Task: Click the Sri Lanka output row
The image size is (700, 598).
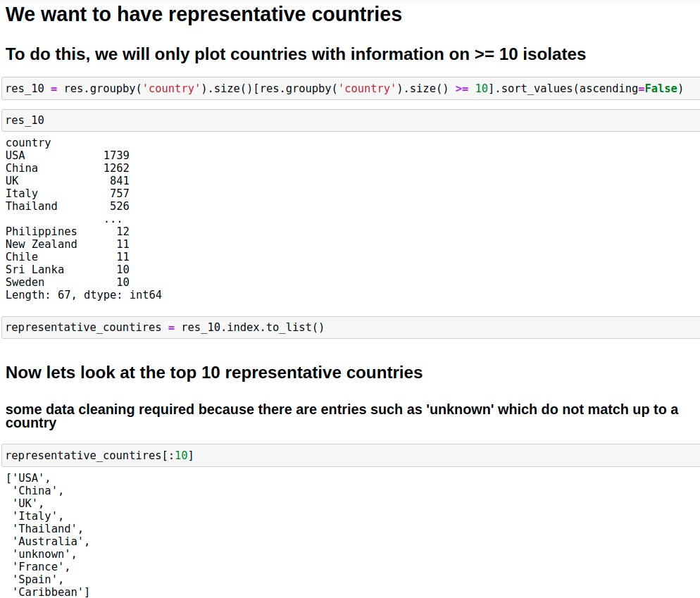Action: [67, 270]
